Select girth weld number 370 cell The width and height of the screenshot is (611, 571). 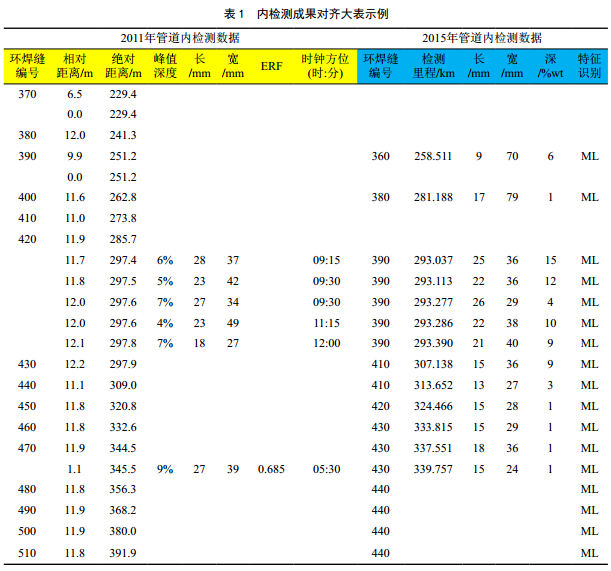[x=27, y=93]
